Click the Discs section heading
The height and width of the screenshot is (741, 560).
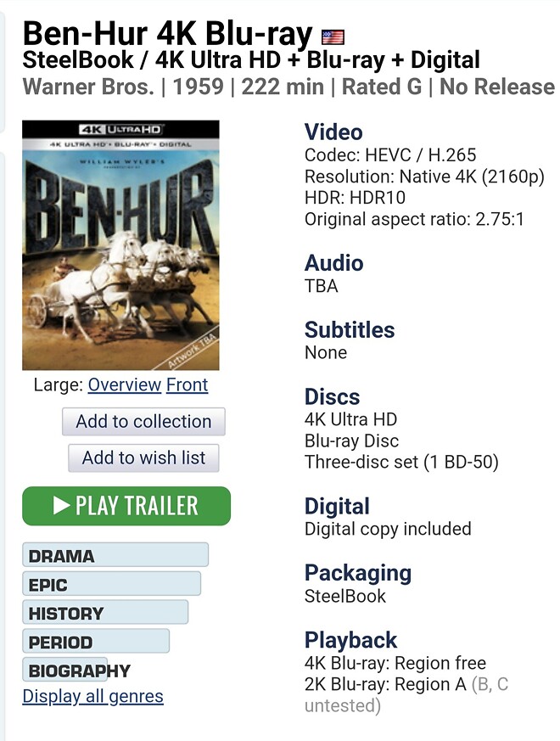333,396
